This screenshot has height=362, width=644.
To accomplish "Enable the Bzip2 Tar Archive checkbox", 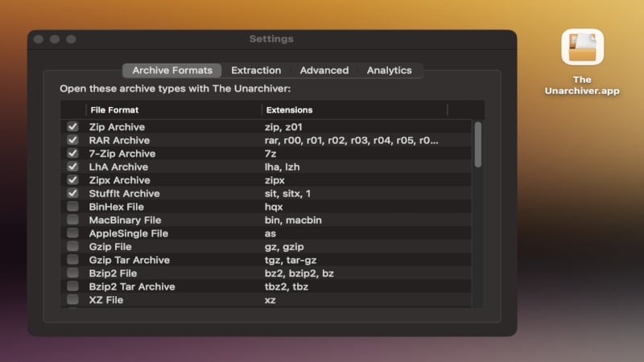I will pos(72,286).
